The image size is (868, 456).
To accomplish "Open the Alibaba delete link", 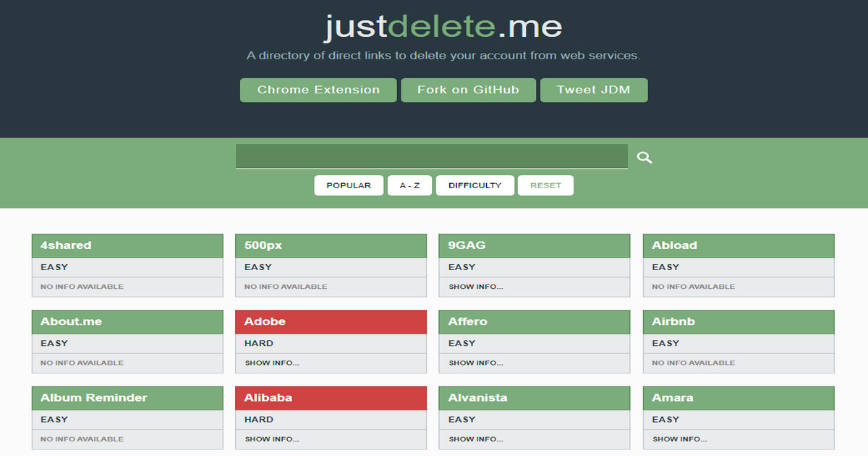I will coord(331,397).
